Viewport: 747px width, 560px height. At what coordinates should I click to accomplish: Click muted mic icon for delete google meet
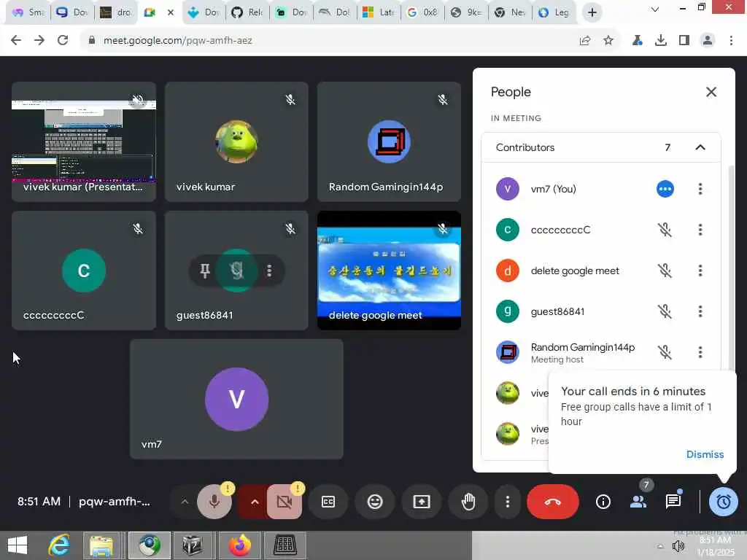[665, 271]
